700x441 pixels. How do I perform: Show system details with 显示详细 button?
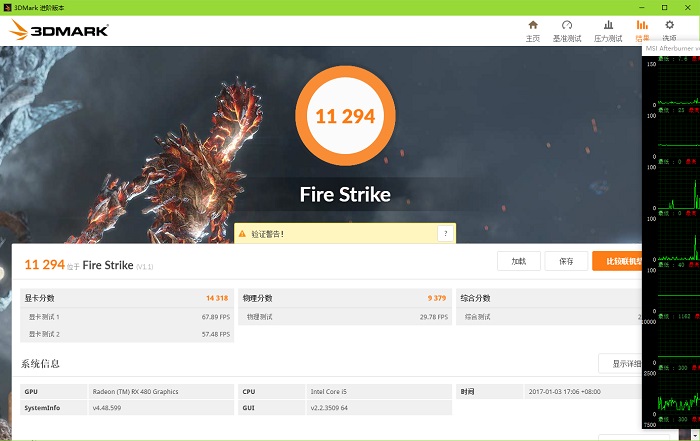[x=620, y=364]
